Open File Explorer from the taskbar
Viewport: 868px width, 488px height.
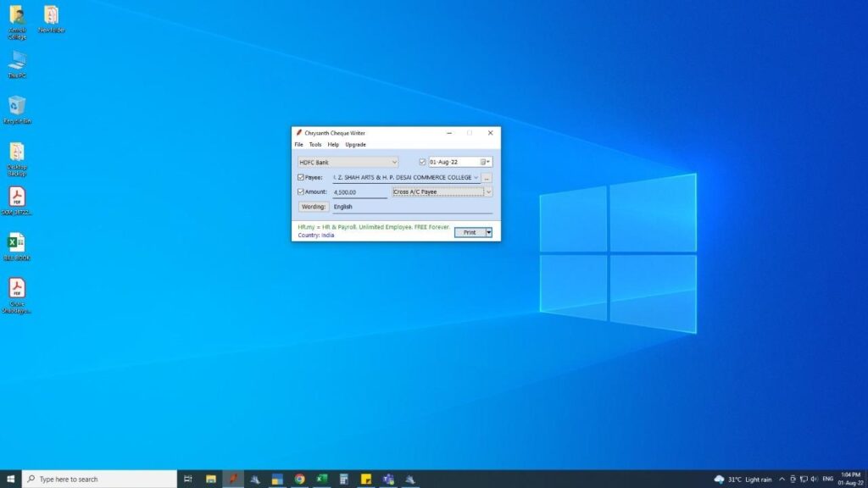pos(211,479)
